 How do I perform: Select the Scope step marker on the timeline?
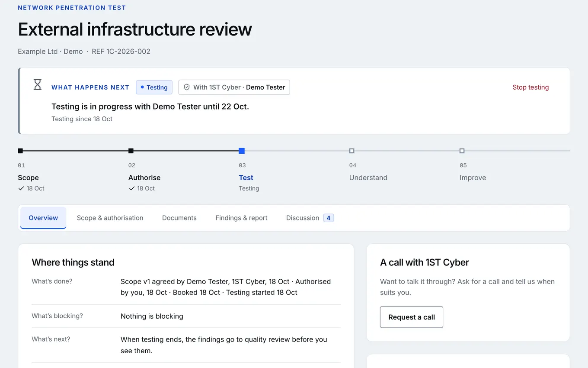point(20,151)
